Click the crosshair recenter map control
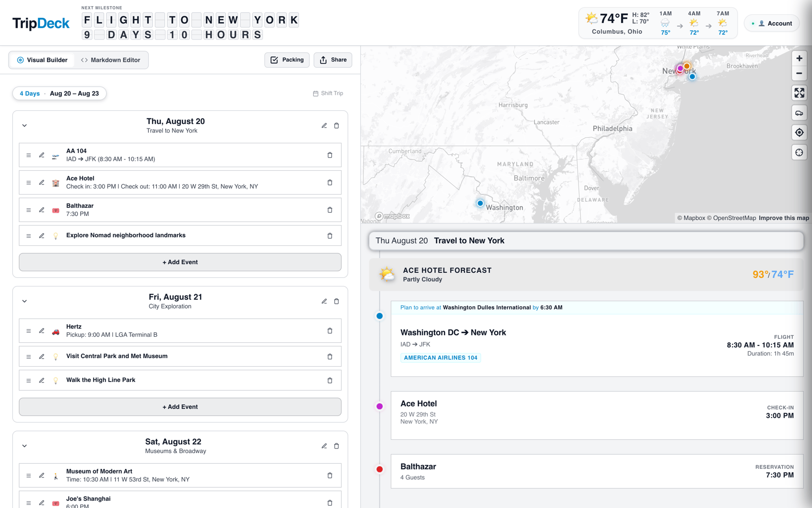812x508 pixels. click(x=799, y=152)
